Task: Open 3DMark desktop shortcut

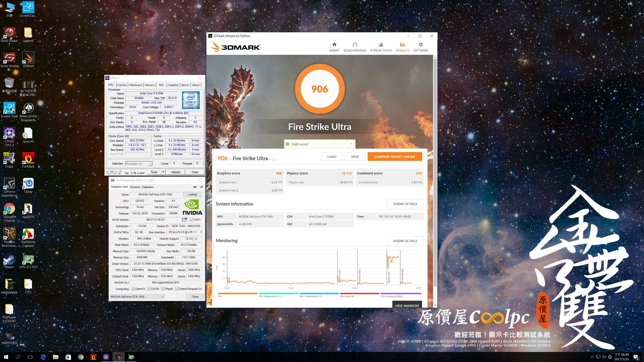Action: pyautogui.click(x=28, y=60)
